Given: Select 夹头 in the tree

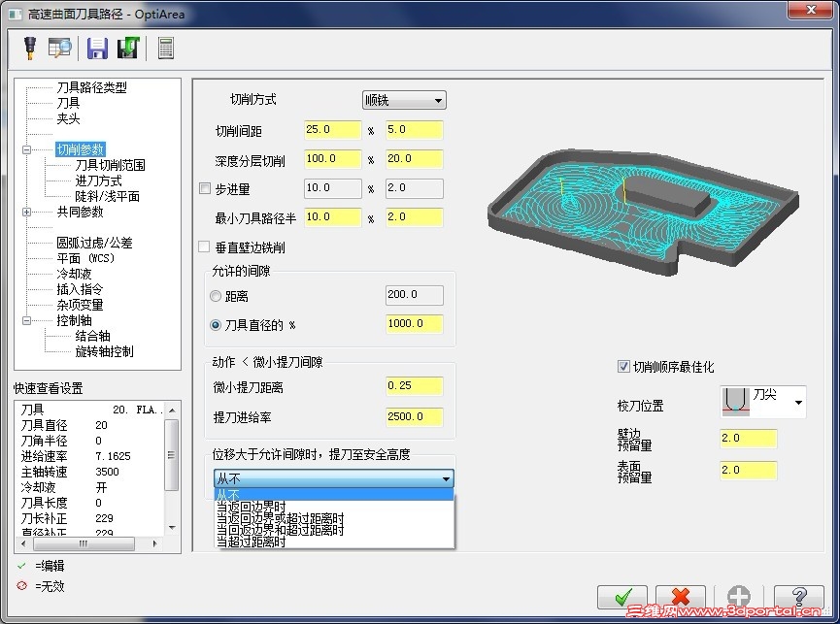Looking at the screenshot, I should tap(68, 118).
